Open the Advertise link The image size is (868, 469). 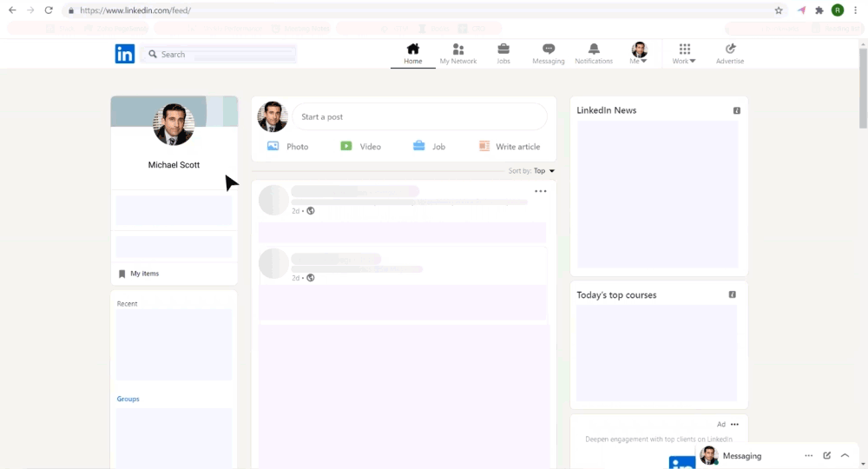pyautogui.click(x=730, y=54)
